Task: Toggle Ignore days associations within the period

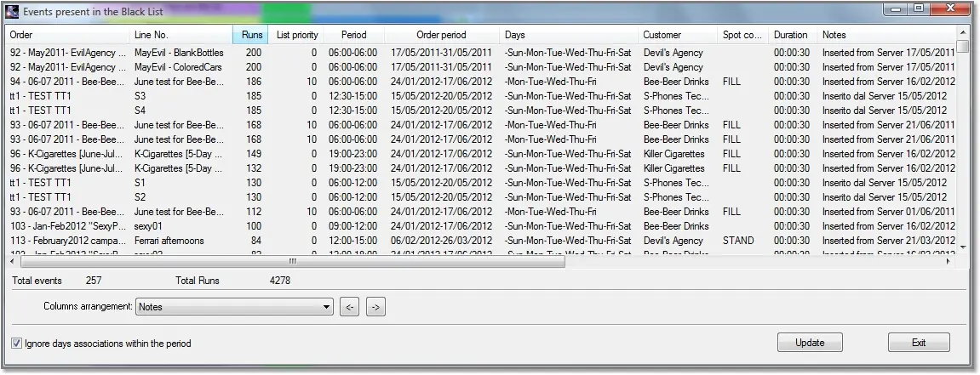Action: click(x=17, y=344)
